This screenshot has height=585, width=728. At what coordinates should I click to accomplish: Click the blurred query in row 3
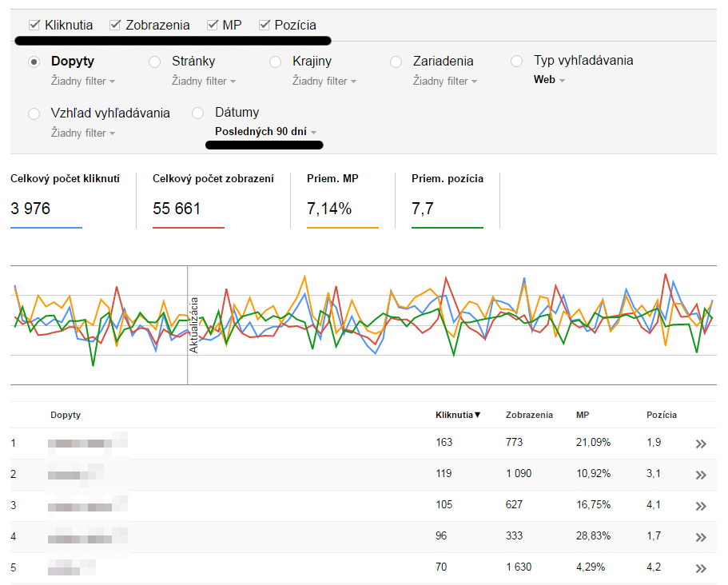click(88, 505)
